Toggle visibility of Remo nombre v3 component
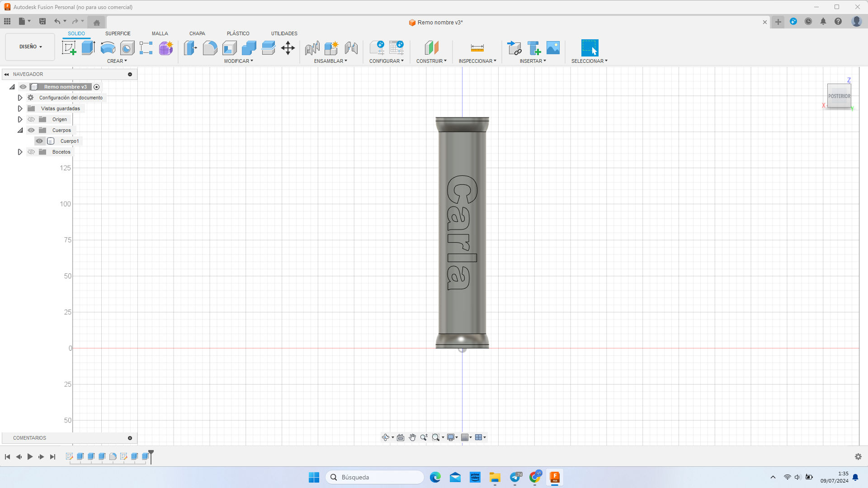This screenshot has height=488, width=868. pos(23,87)
